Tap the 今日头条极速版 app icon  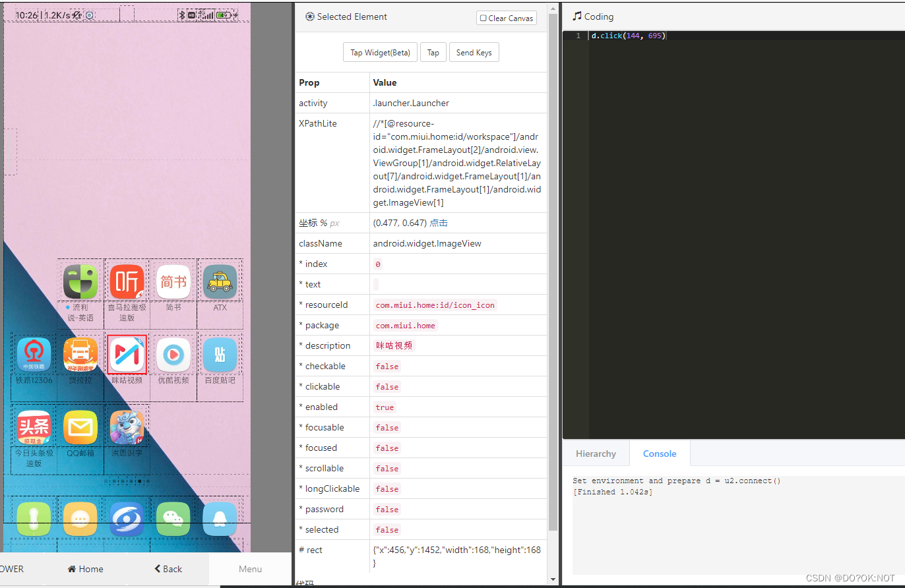point(34,428)
